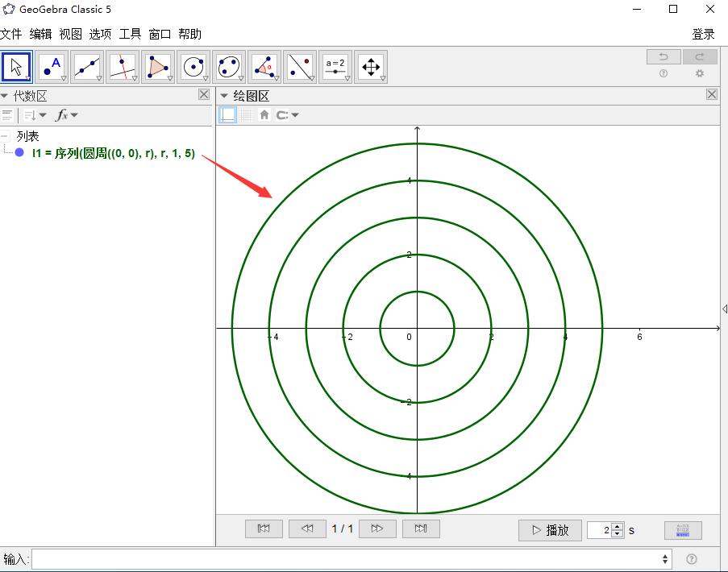This screenshot has height=572, width=728.
Task: Open the point capturing dropdown
Action: tap(287, 115)
